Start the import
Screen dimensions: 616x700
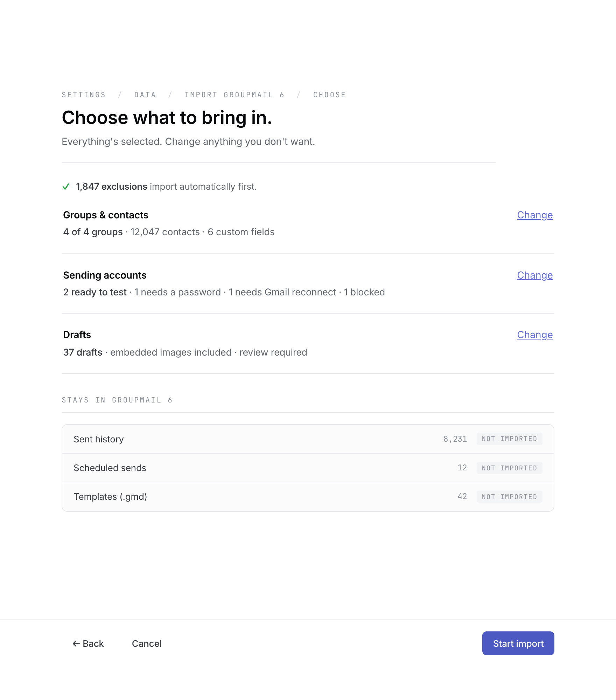click(518, 643)
